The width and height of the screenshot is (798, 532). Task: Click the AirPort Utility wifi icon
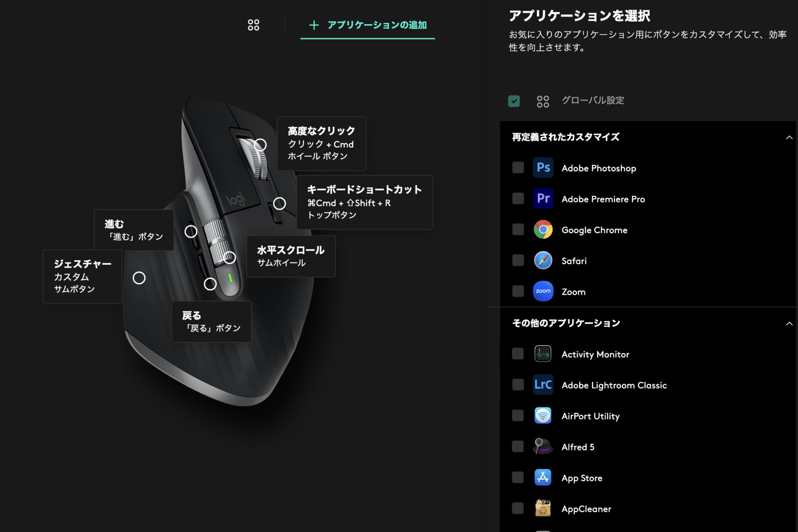(543, 415)
